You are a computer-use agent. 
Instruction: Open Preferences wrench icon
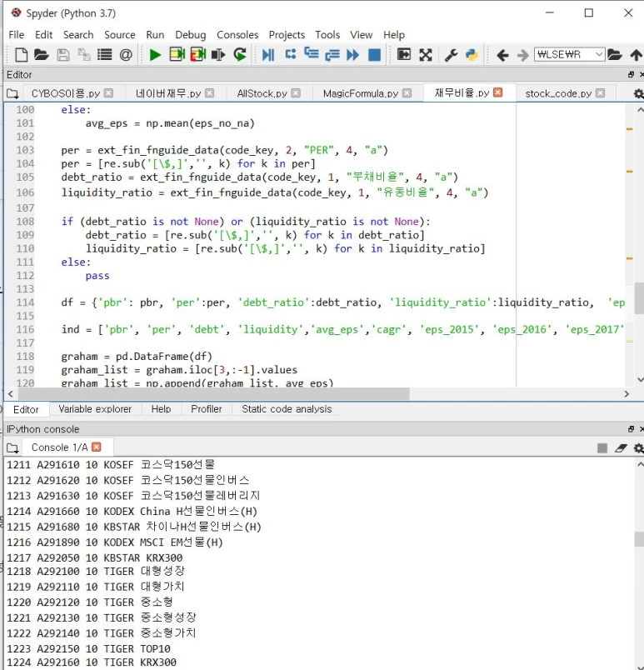pyautogui.click(x=451, y=55)
